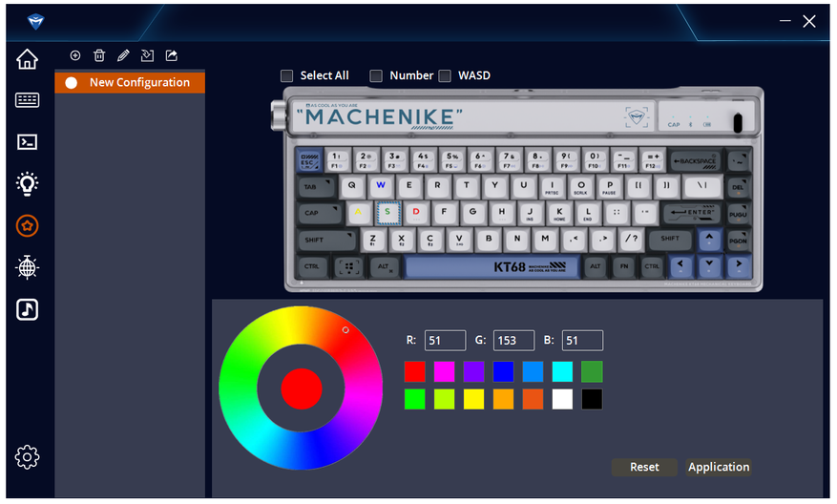This screenshot has height=504, width=837.
Task: Pick the magenta color swatch
Action: 444,371
